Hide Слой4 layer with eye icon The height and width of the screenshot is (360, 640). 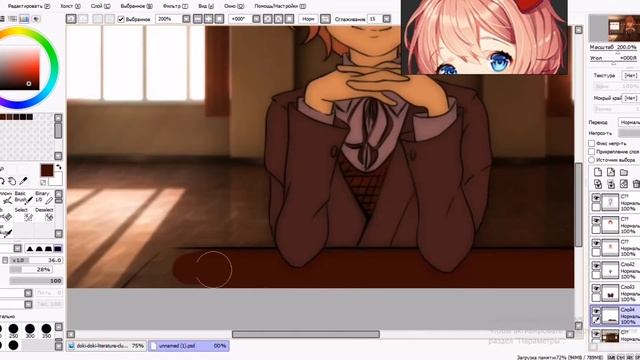coord(596,311)
